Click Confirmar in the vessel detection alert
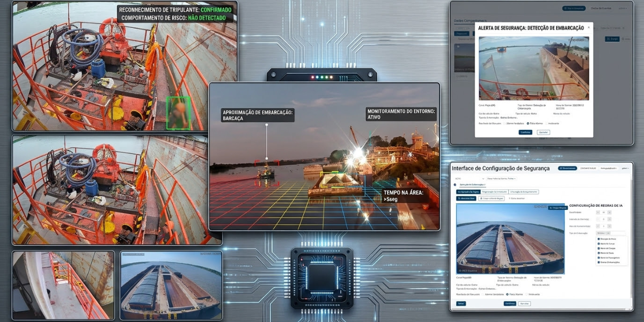Viewport: 644px width, 322px height. tap(525, 132)
